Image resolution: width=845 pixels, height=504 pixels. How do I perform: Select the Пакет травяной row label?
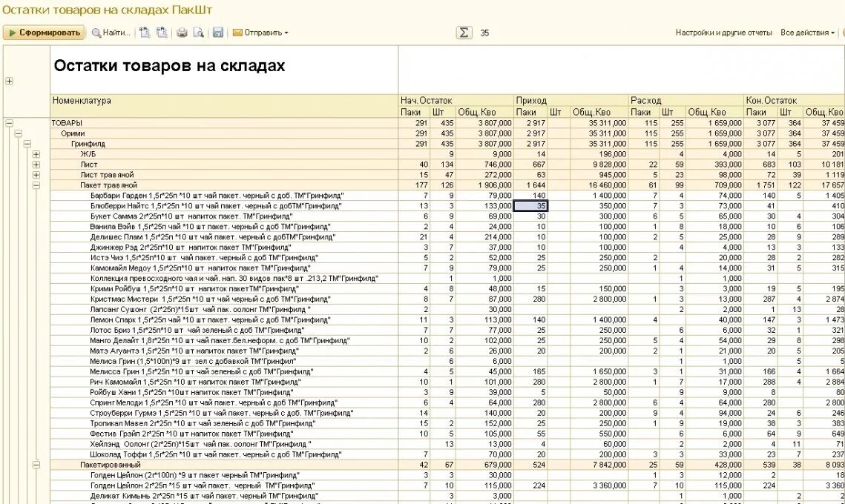[109, 185]
